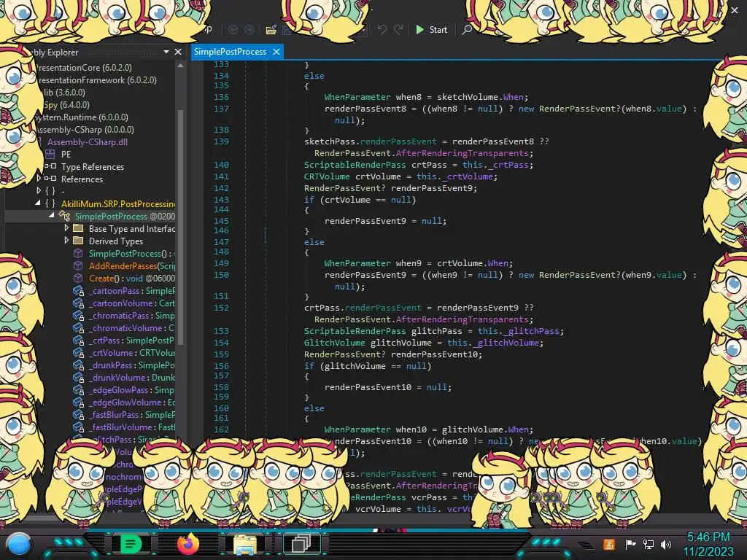
Task: Click the PE node icon
Action: [x=50, y=155]
